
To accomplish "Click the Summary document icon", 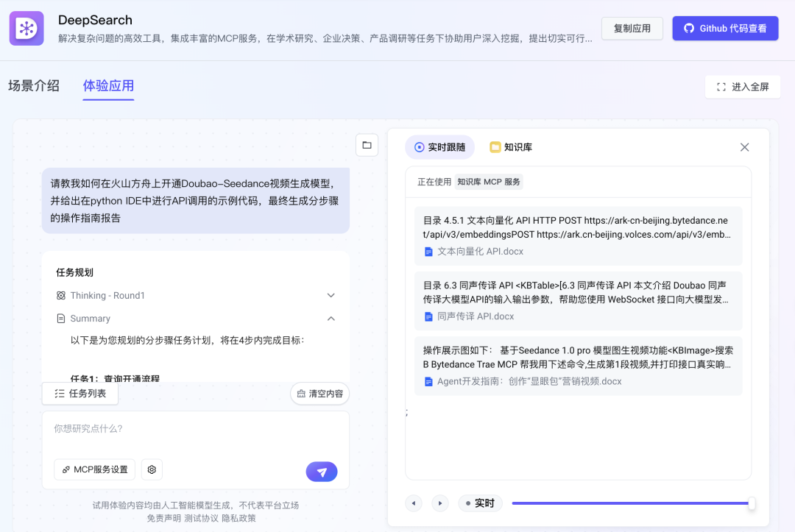I will click(x=61, y=318).
